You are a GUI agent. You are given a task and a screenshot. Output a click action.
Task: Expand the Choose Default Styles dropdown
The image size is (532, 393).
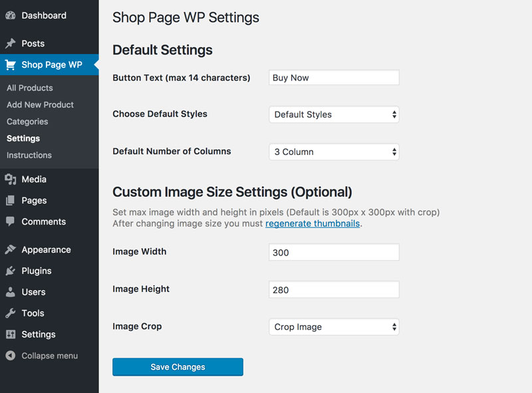(x=334, y=114)
